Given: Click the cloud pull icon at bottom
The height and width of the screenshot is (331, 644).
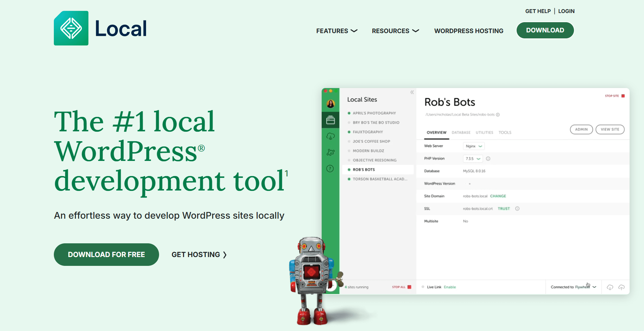Looking at the screenshot, I should (610, 287).
